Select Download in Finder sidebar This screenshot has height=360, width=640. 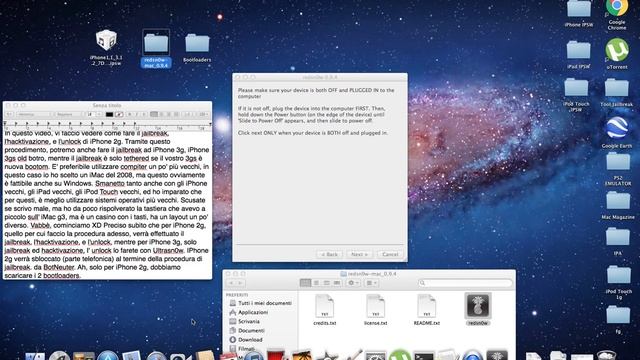click(x=247, y=340)
